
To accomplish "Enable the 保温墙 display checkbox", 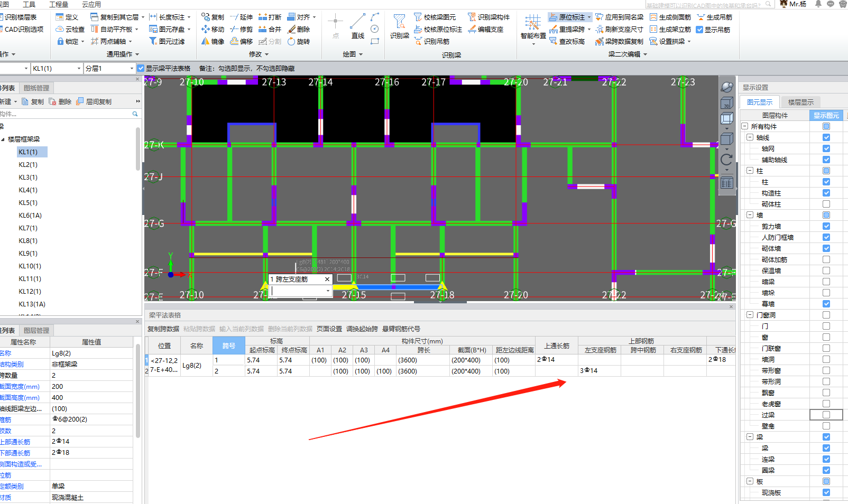I will pyautogui.click(x=826, y=270).
